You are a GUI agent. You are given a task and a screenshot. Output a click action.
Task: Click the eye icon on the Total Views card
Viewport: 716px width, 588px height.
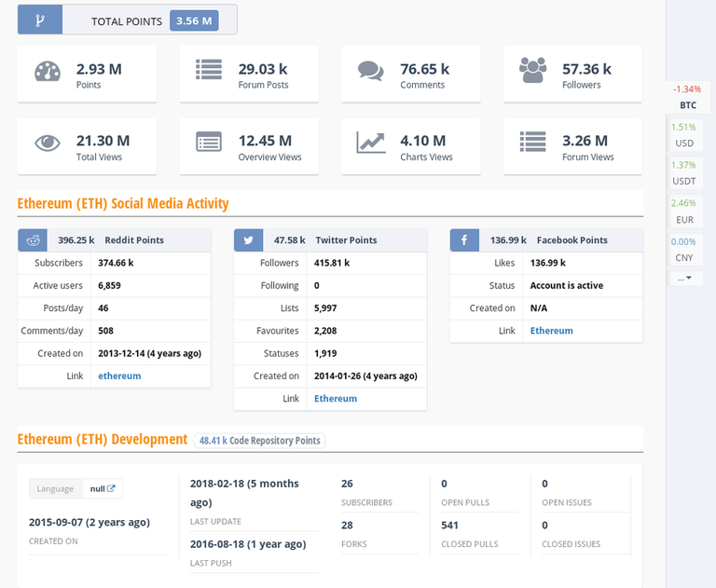pos(48,143)
